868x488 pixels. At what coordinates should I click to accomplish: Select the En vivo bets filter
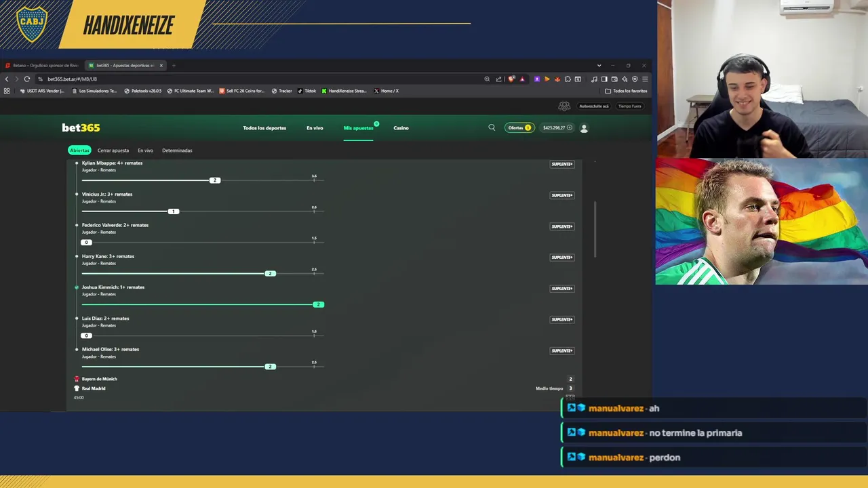tap(145, 150)
